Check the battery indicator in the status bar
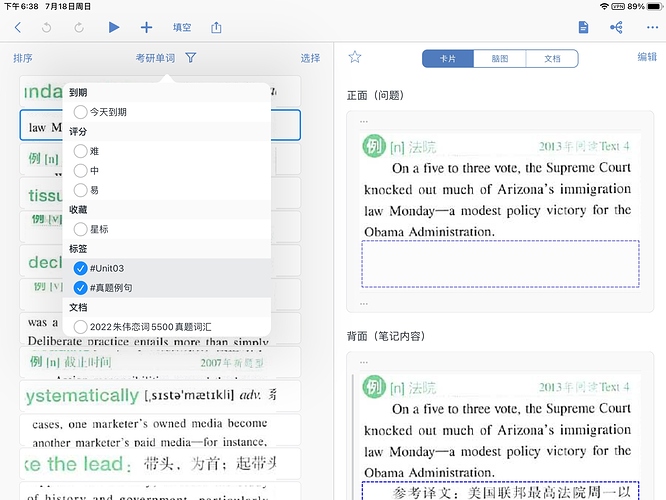Screen dimensions: 666x500 pos(654,6)
